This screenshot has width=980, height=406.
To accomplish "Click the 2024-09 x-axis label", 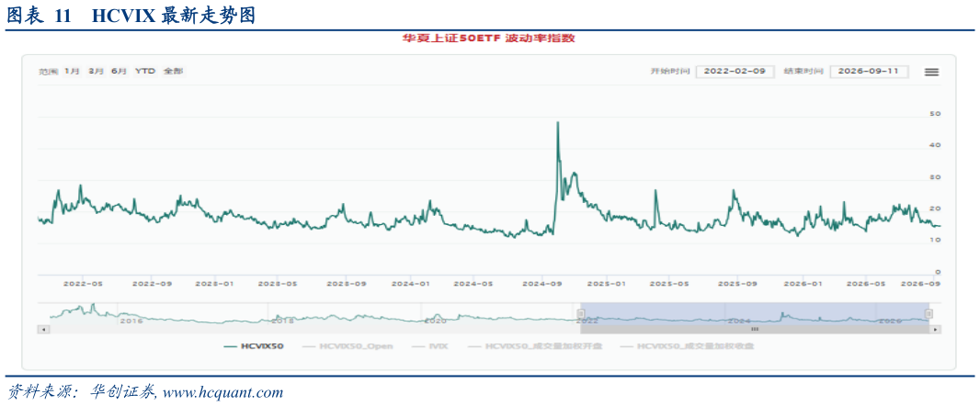I will [541, 284].
